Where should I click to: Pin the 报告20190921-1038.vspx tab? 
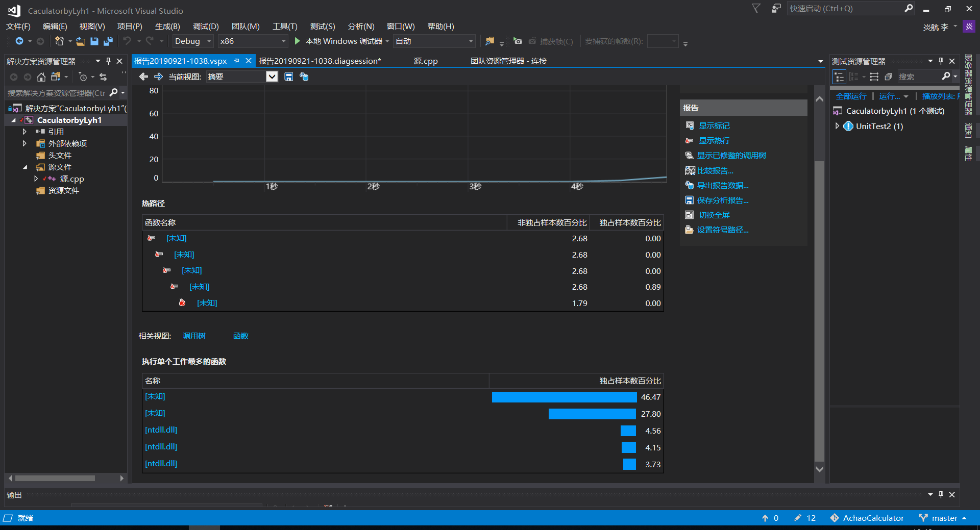tap(236, 61)
